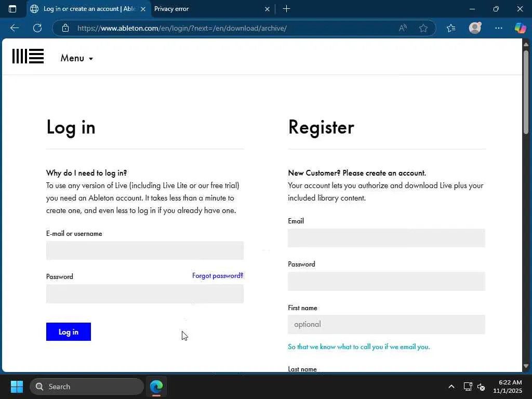This screenshot has height=399, width=532.
Task: Expand the Menu dropdown
Action: tap(77, 58)
